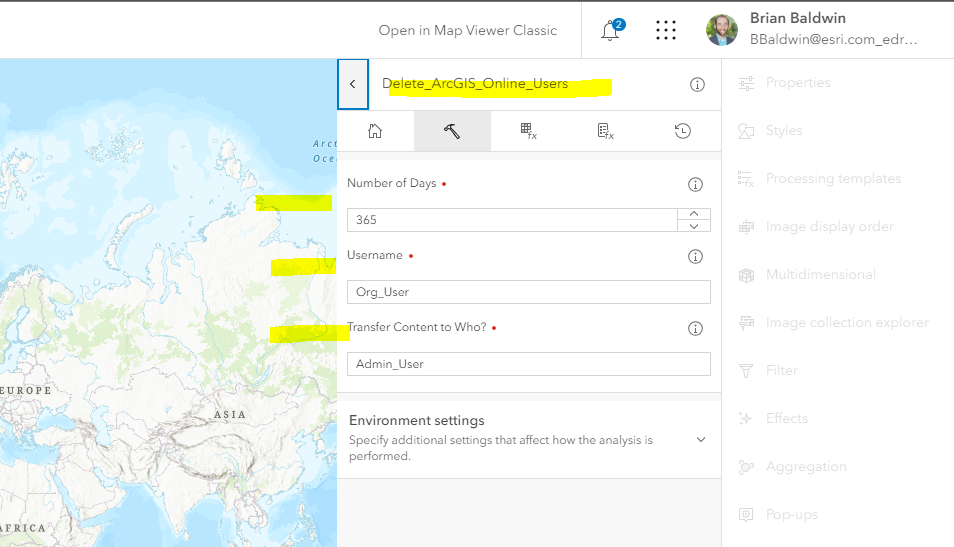Click the Image display order icon
Screen dimensions: 954x547
746,227
